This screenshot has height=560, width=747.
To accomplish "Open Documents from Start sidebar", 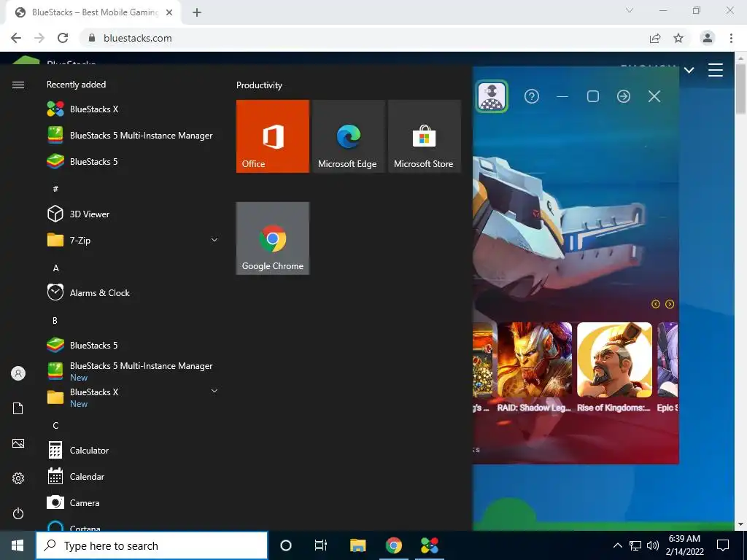I will pyautogui.click(x=18, y=408).
